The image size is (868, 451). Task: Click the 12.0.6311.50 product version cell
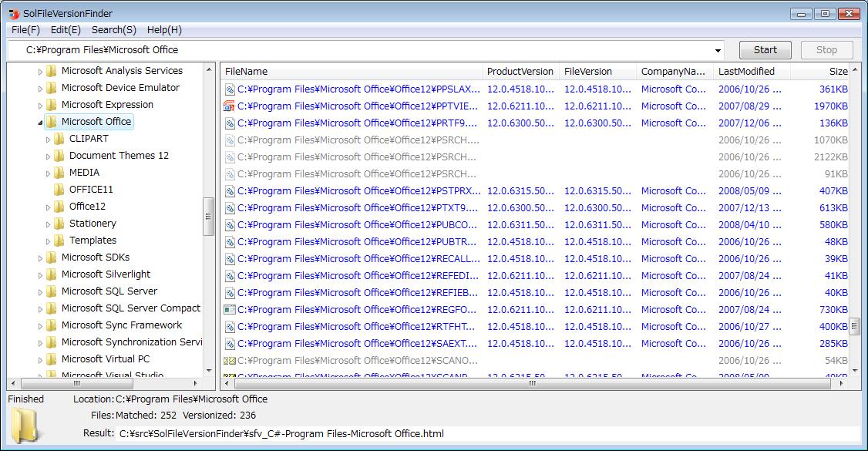coord(520,225)
